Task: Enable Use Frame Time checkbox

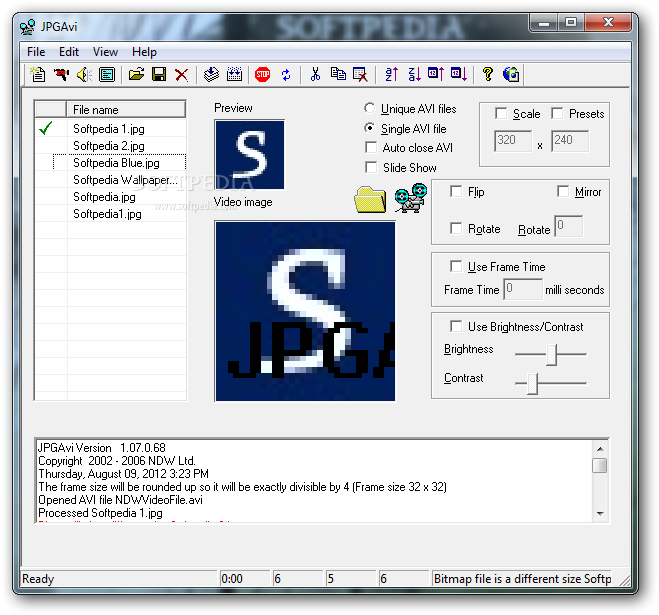Action: (456, 266)
